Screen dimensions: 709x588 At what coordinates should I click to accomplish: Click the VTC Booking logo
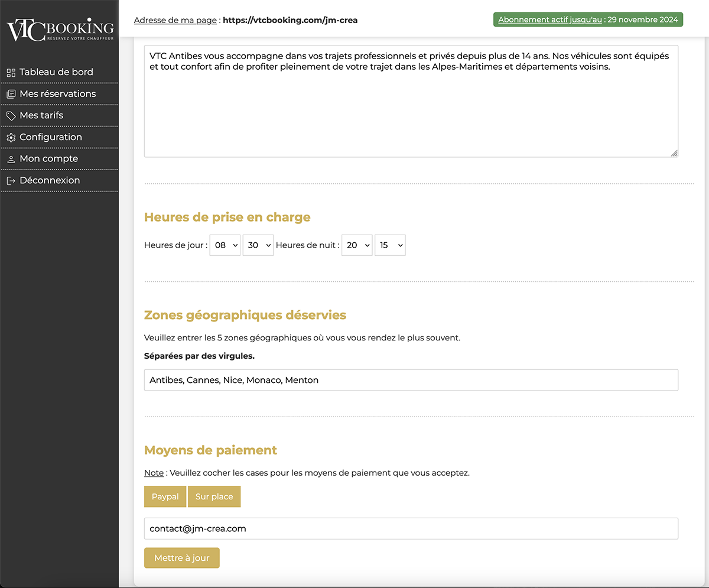click(x=60, y=31)
